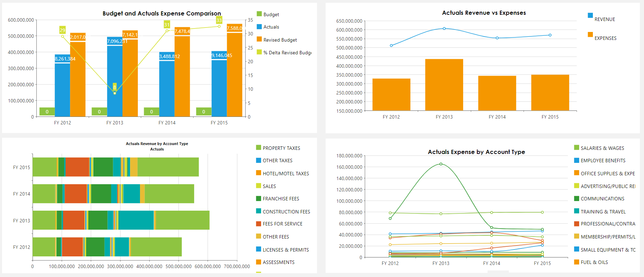Click the orange EXPENSES legend swatch

(590, 34)
